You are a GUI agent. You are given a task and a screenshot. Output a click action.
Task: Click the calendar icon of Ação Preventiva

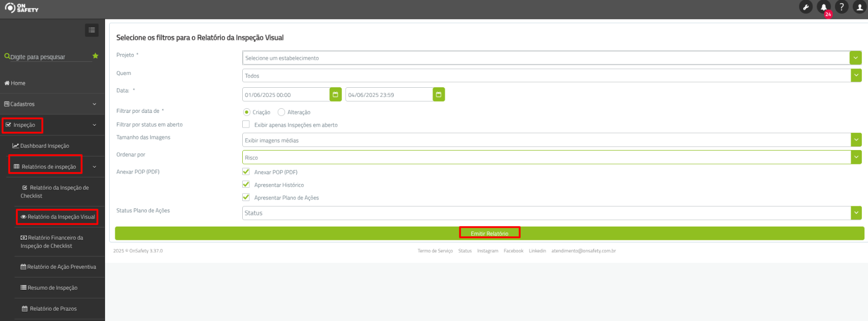tap(23, 267)
